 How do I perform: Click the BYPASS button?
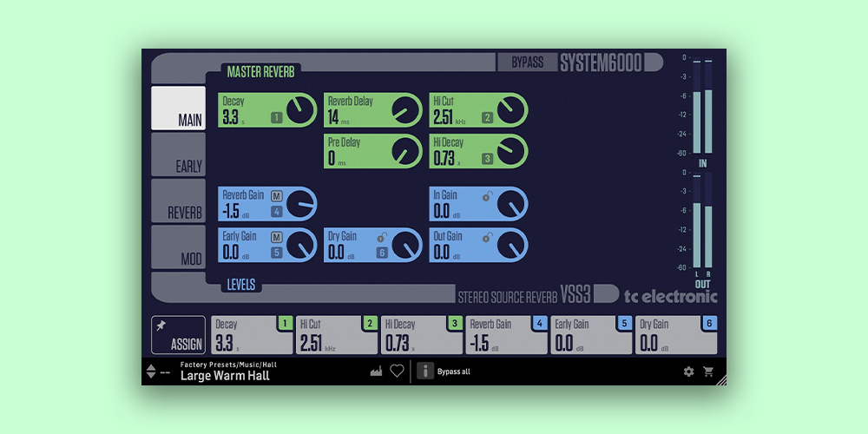(527, 62)
